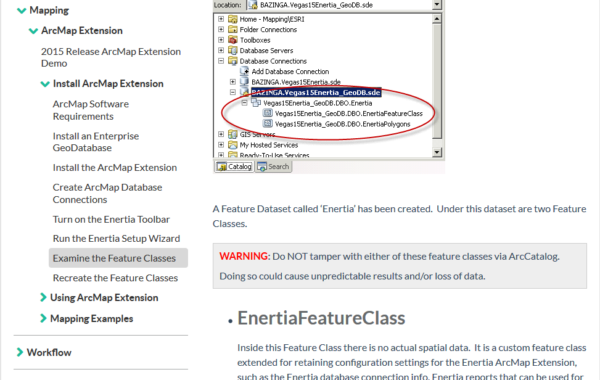Expand the Folder Connections plus box

[x=221, y=29]
